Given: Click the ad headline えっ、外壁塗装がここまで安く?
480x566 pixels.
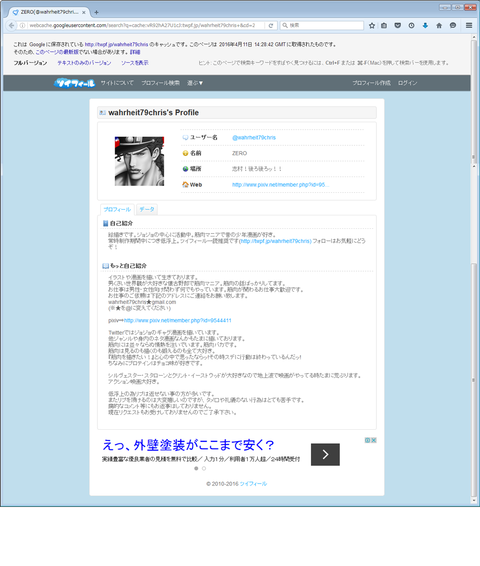Looking at the screenshot, I should pyautogui.click(x=188, y=445).
